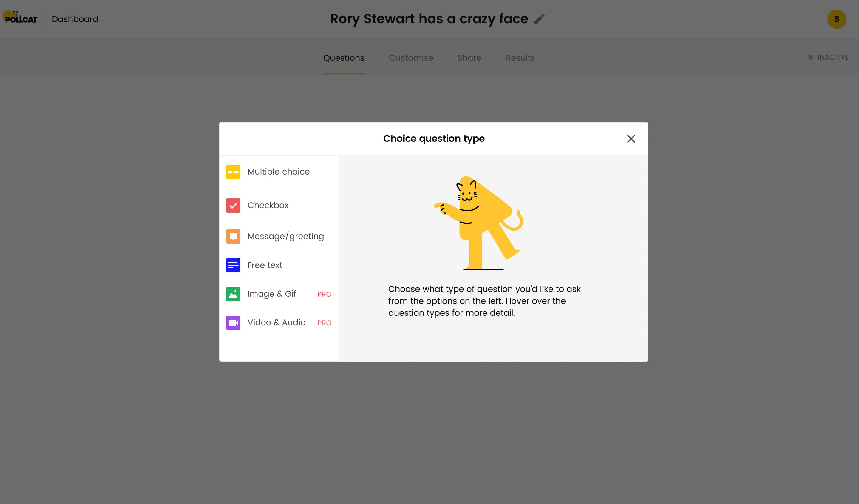
Task: Close the Choice question type dialog
Action: coord(631,139)
